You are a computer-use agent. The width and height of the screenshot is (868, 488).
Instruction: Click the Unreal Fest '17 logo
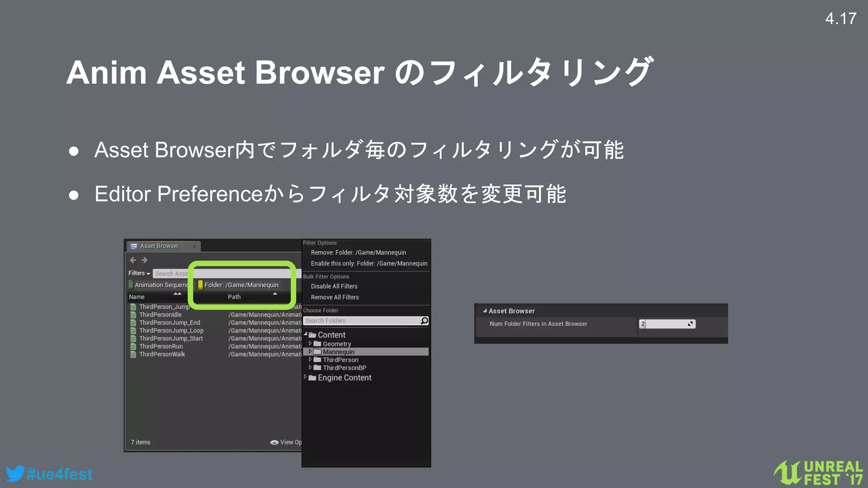pos(819,473)
